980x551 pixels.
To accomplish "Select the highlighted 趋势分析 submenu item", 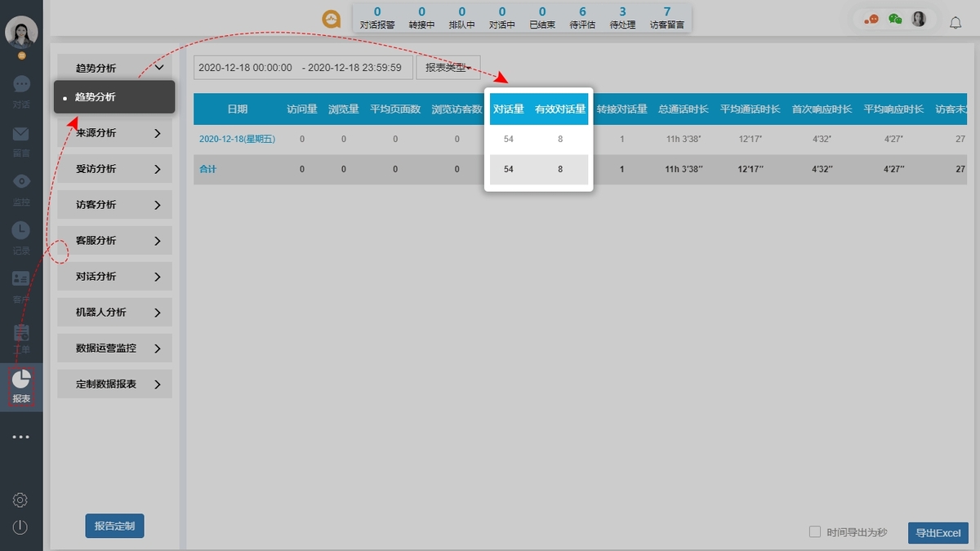I will [x=114, y=97].
